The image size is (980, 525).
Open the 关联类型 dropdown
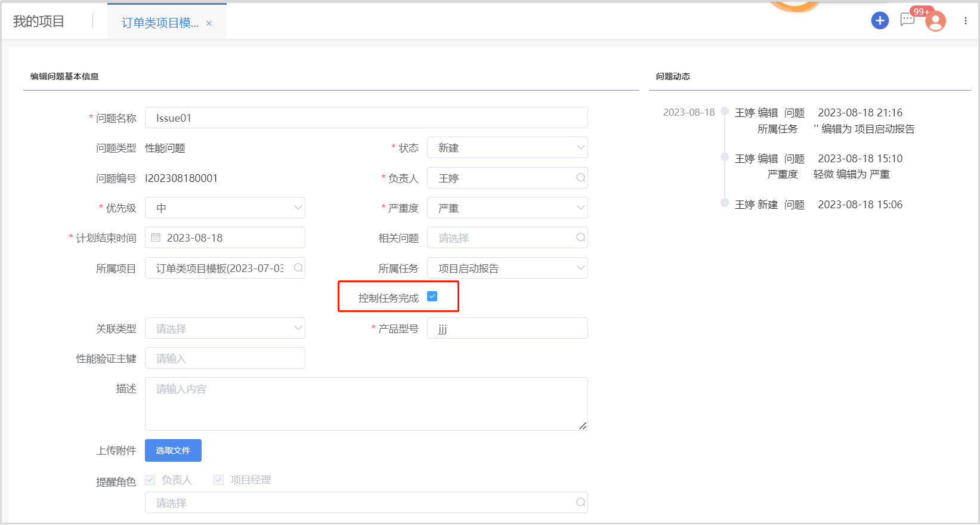pyautogui.click(x=225, y=328)
